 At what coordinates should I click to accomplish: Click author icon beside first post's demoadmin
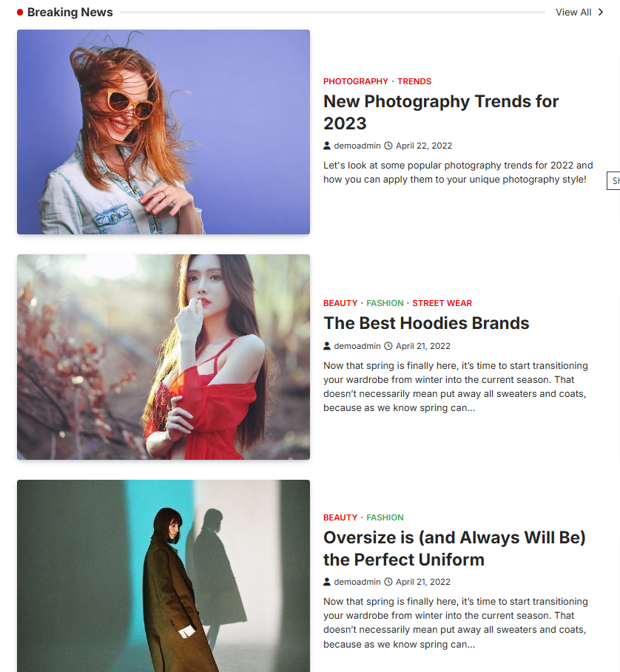coord(327,146)
